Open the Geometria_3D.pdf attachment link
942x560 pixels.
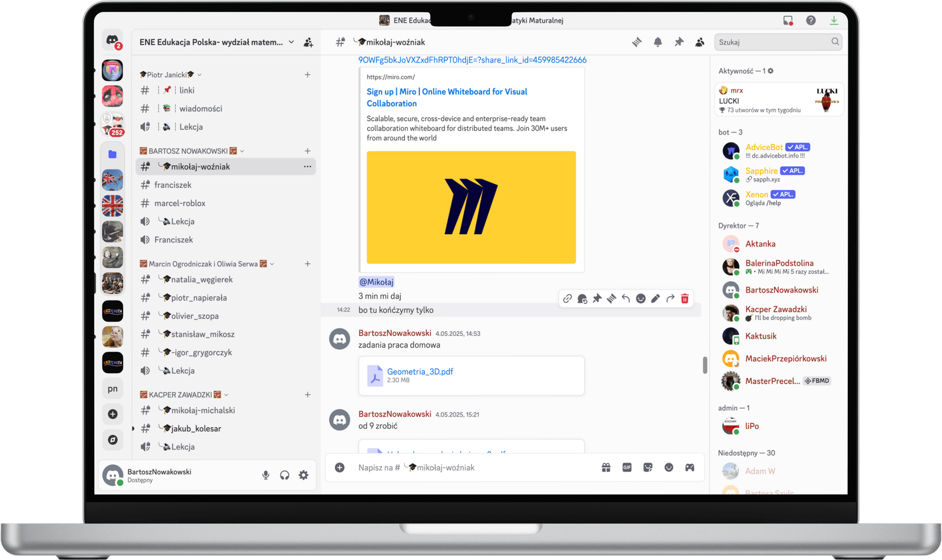(420, 371)
